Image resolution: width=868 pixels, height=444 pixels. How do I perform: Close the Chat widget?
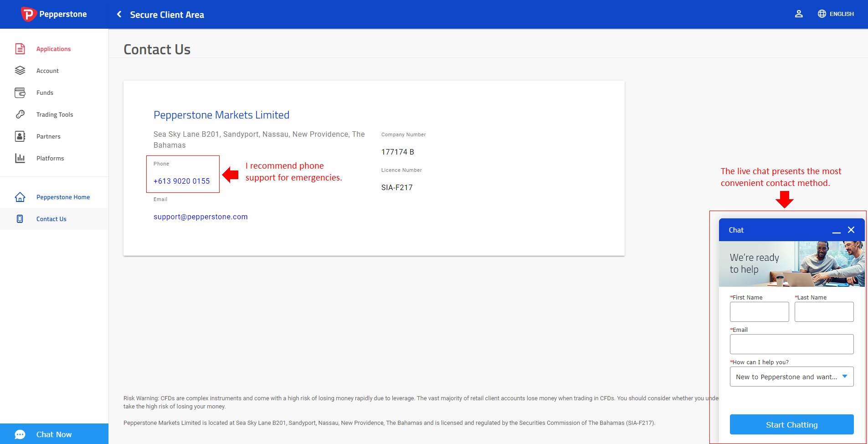[851, 230]
